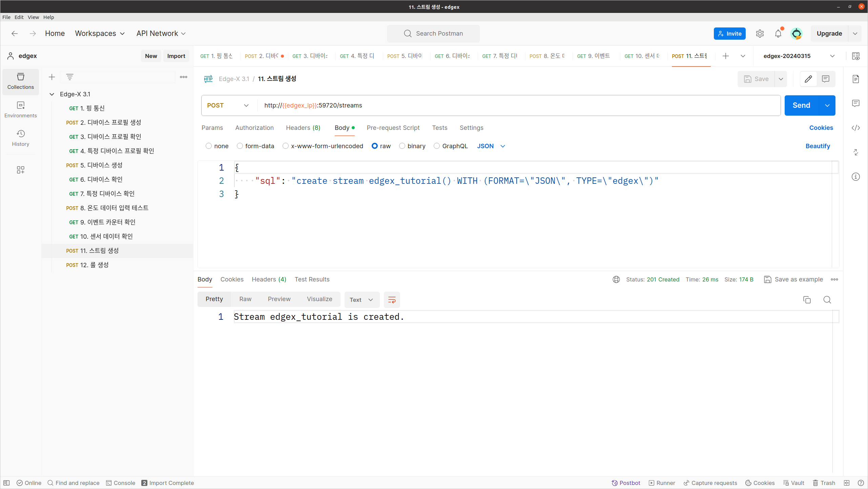
Task: Expand the API Network dropdown
Action: (x=161, y=34)
